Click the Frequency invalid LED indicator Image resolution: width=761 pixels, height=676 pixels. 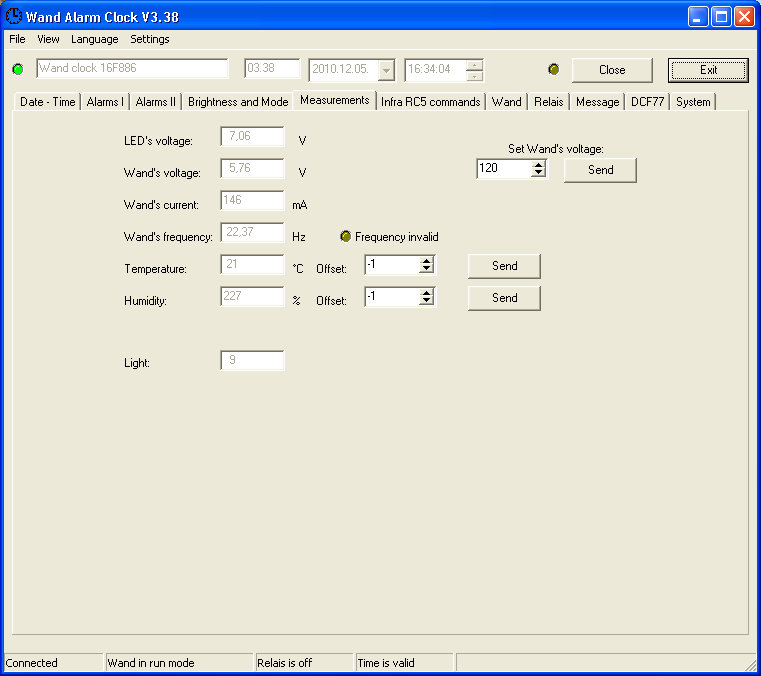point(345,236)
